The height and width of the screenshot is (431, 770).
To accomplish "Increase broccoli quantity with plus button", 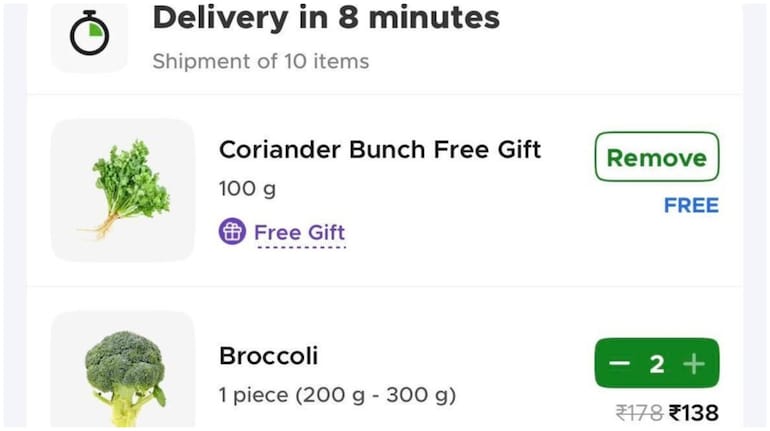I will point(694,364).
